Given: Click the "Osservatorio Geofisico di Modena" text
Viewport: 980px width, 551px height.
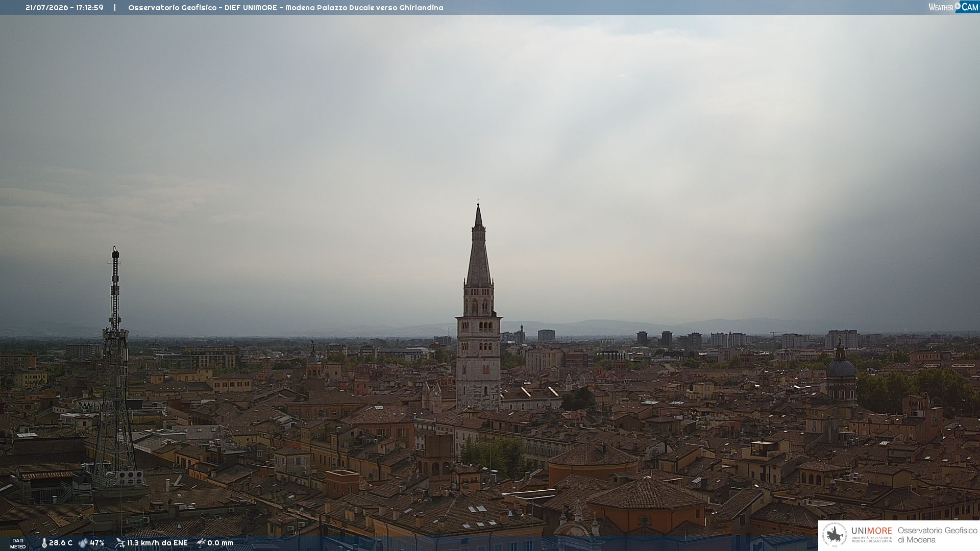Looking at the screenshot, I should pos(937,535).
